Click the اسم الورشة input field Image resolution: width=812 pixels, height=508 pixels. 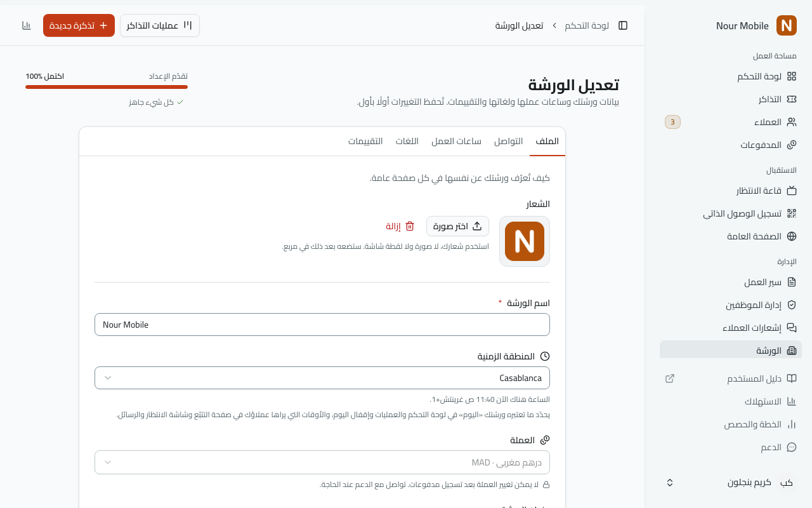(322, 324)
